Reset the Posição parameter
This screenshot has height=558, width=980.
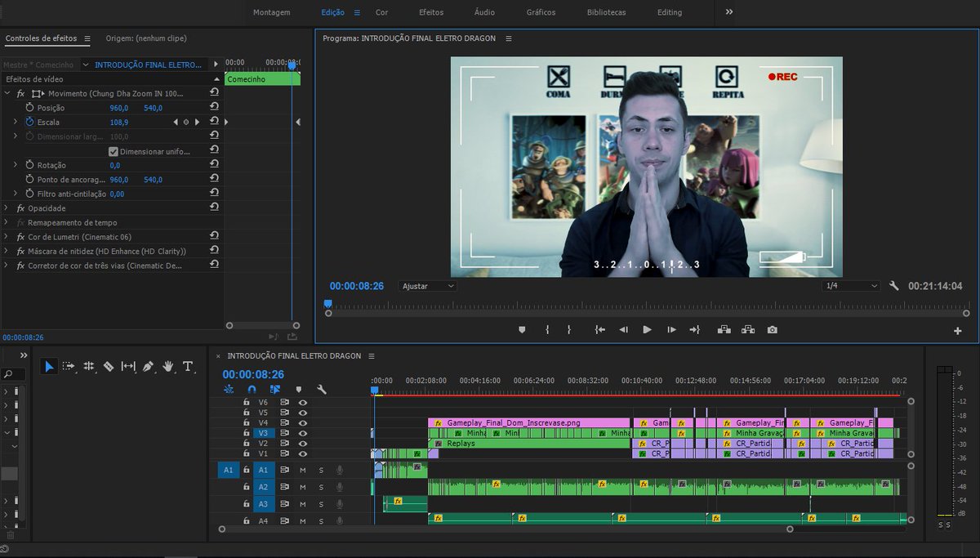pyautogui.click(x=214, y=108)
